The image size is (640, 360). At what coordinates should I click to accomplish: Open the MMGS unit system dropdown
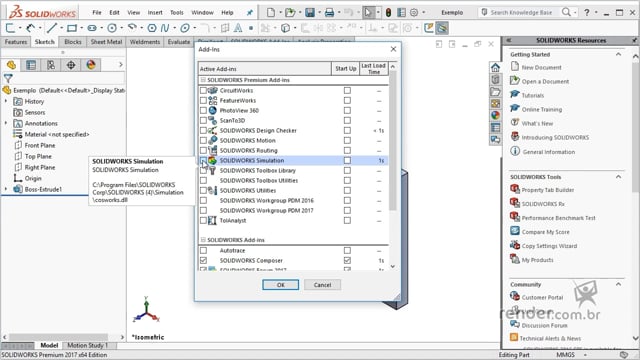click(585, 355)
